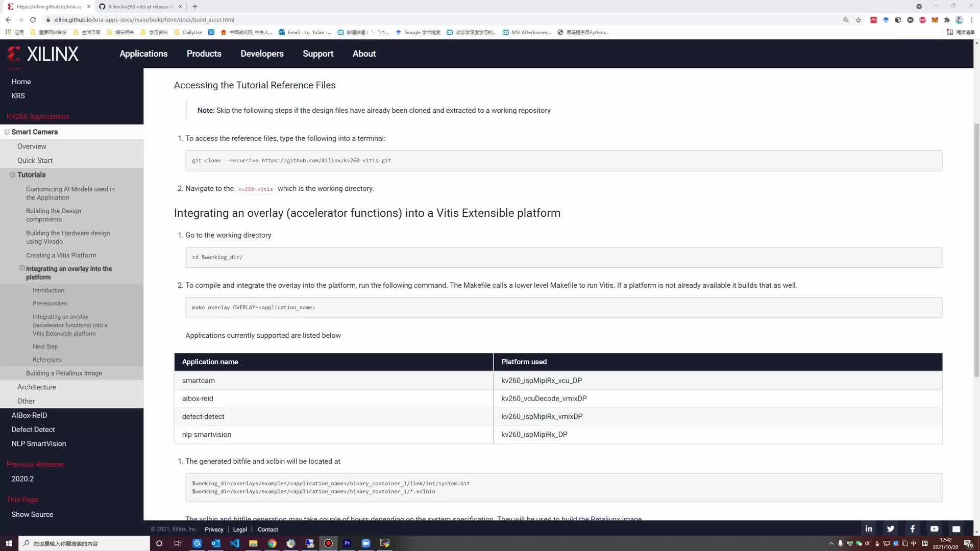This screenshot has height=551, width=980.
Task: Open Twitter icon in the footer
Action: coord(891,529)
